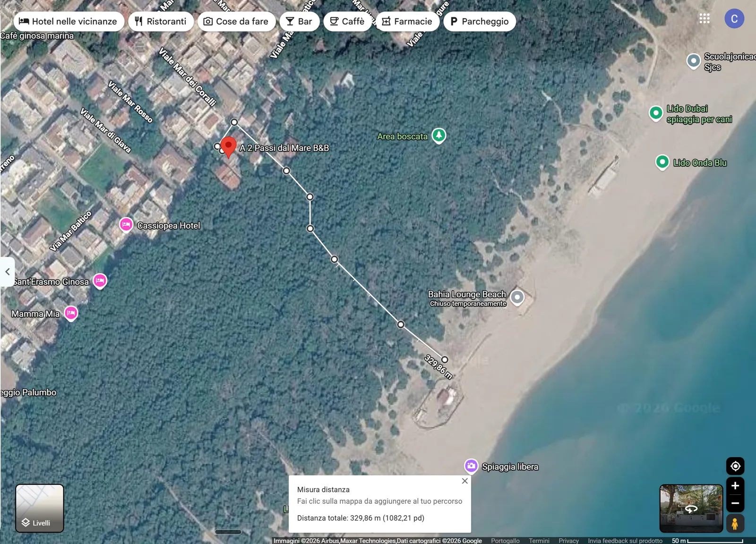The width and height of the screenshot is (756, 544).
Task: Open the Termini footer link
Action: 539,541
